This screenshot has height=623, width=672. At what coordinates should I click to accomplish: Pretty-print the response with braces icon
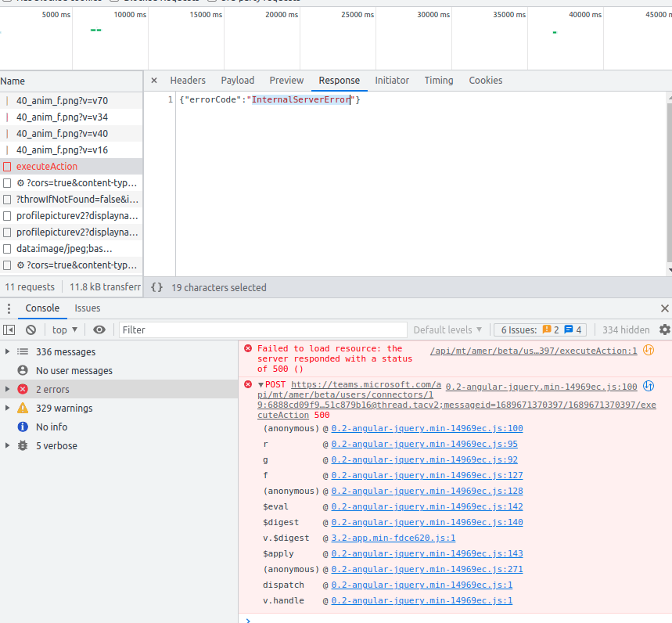click(157, 287)
